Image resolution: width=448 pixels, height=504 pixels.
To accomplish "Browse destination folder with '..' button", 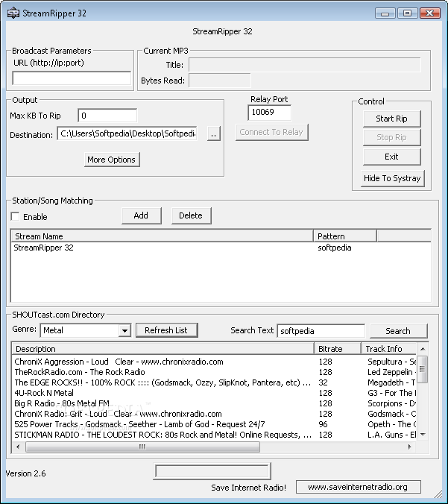I will coord(214,133).
